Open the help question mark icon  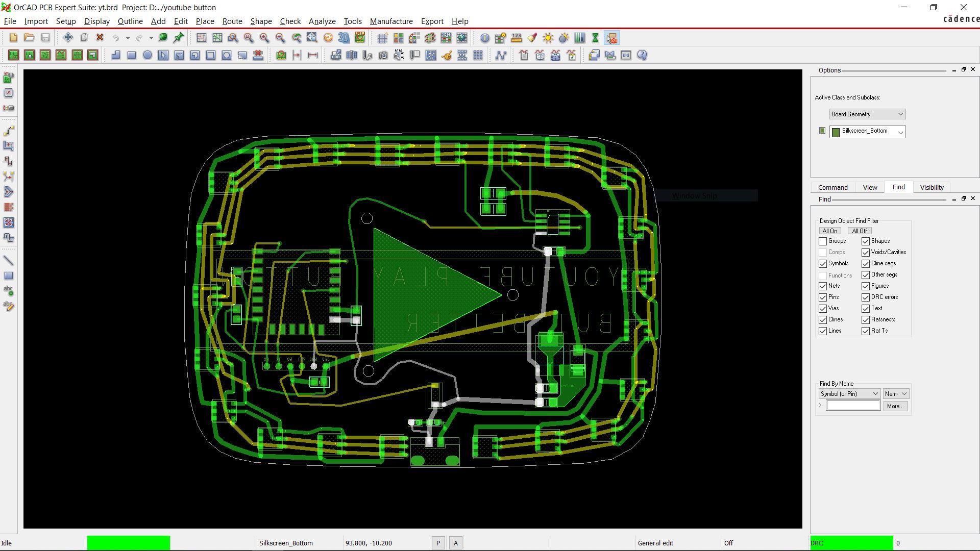pos(642,55)
